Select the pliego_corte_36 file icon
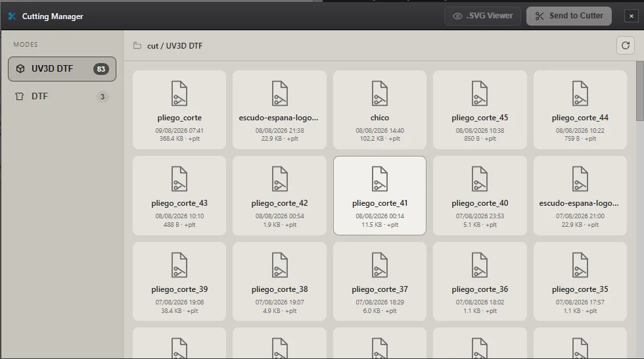The image size is (644, 359). [x=480, y=265]
